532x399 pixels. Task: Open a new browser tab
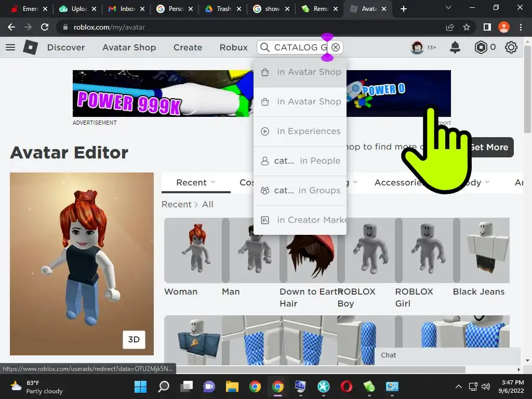pyautogui.click(x=403, y=9)
